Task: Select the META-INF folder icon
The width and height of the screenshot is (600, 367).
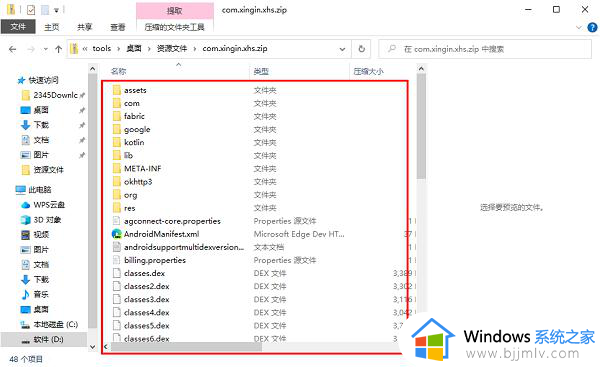Action: pos(117,169)
